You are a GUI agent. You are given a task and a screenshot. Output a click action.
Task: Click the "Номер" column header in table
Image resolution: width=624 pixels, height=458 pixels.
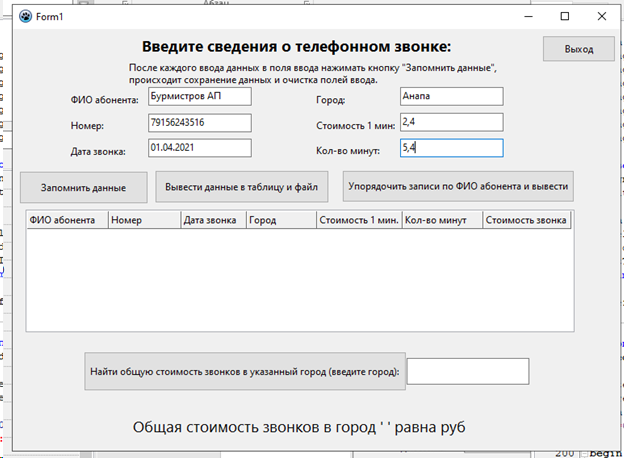point(144,220)
